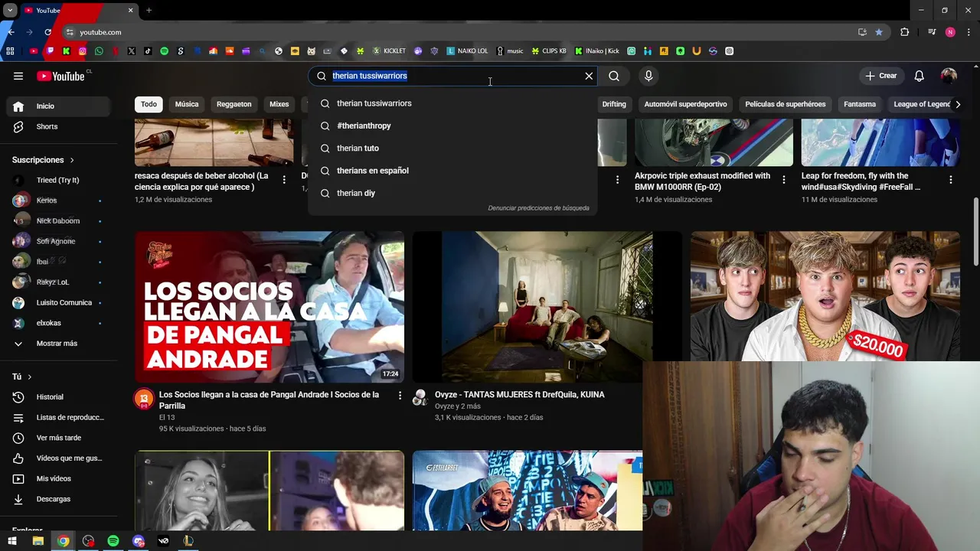Open File Explorer from the taskbar
Image resolution: width=980 pixels, height=551 pixels.
coord(38,541)
